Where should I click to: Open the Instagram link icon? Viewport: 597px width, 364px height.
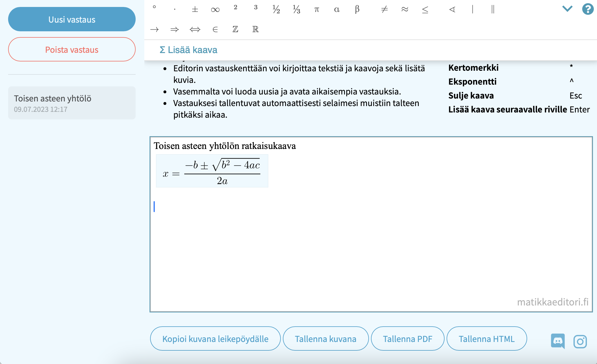click(580, 341)
